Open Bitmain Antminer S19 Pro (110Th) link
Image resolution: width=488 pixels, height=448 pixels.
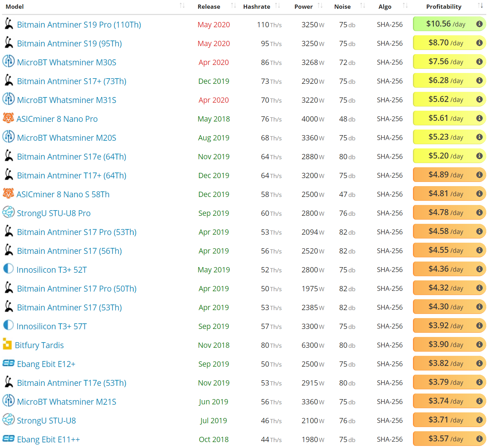pyautogui.click(x=79, y=25)
